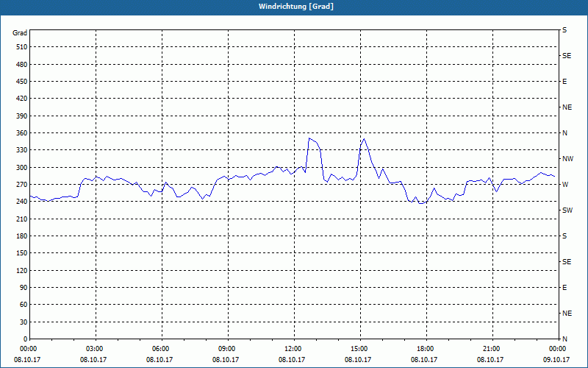Select the NE compass label level with 30
The height and width of the screenshot is (368, 588).
coord(567,314)
